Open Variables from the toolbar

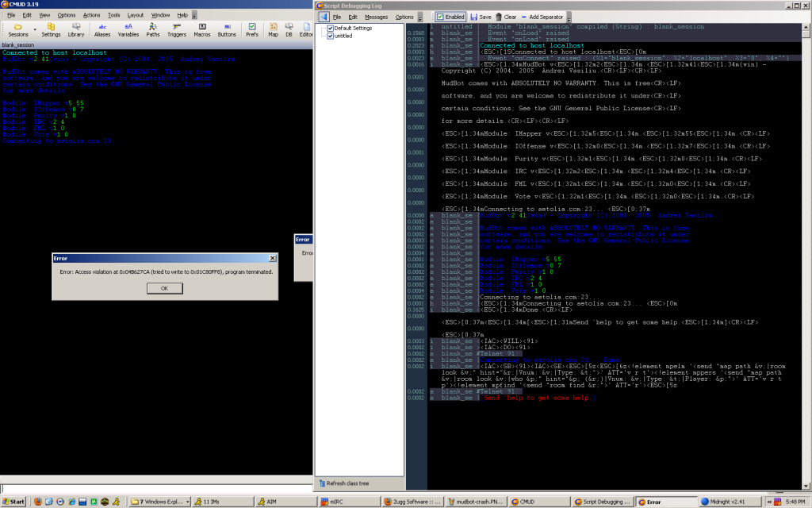(x=128, y=29)
